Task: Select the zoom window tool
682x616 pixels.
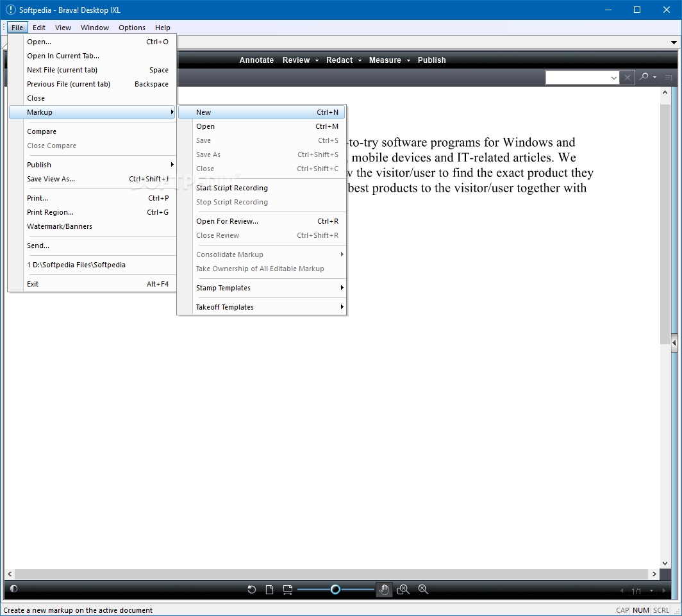Action: pyautogui.click(x=403, y=590)
